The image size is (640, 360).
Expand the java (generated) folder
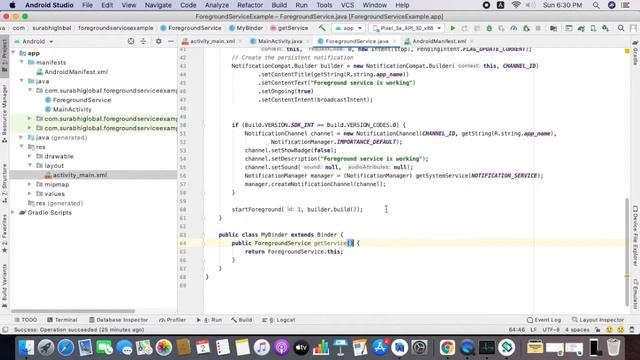(22, 138)
